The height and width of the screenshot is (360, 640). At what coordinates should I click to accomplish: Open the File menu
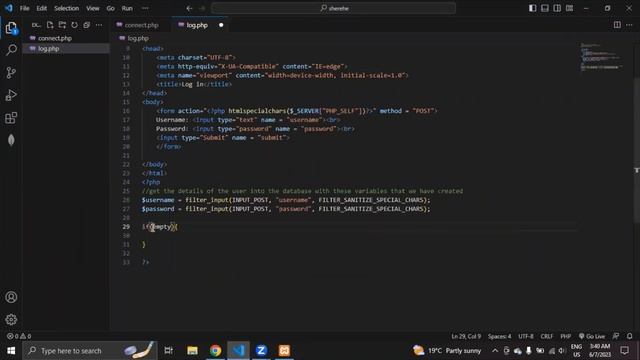24,8
